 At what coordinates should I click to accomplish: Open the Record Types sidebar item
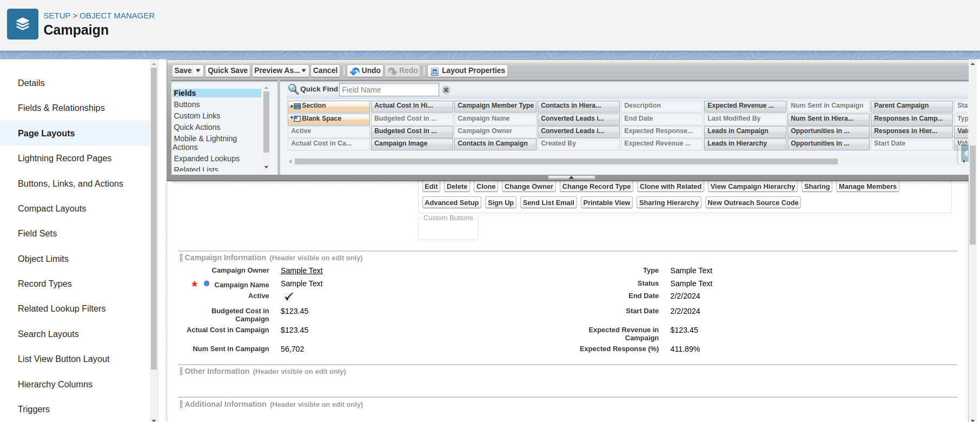coord(45,284)
